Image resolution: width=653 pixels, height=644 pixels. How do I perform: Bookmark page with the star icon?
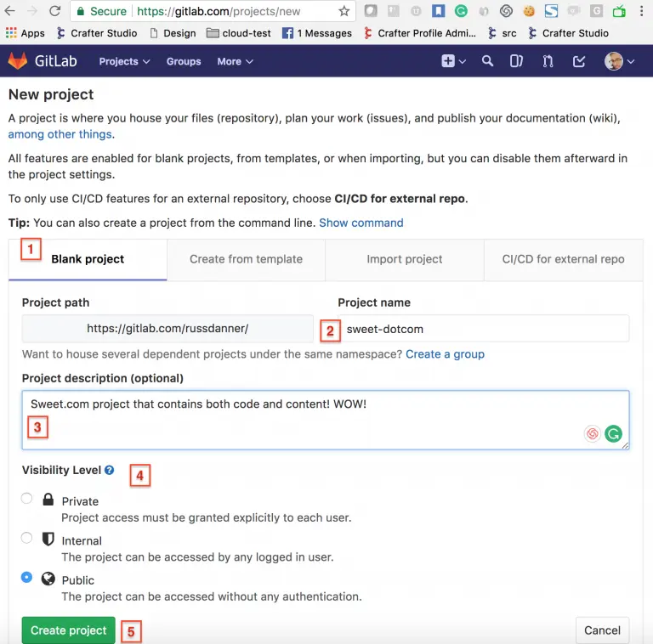[344, 11]
